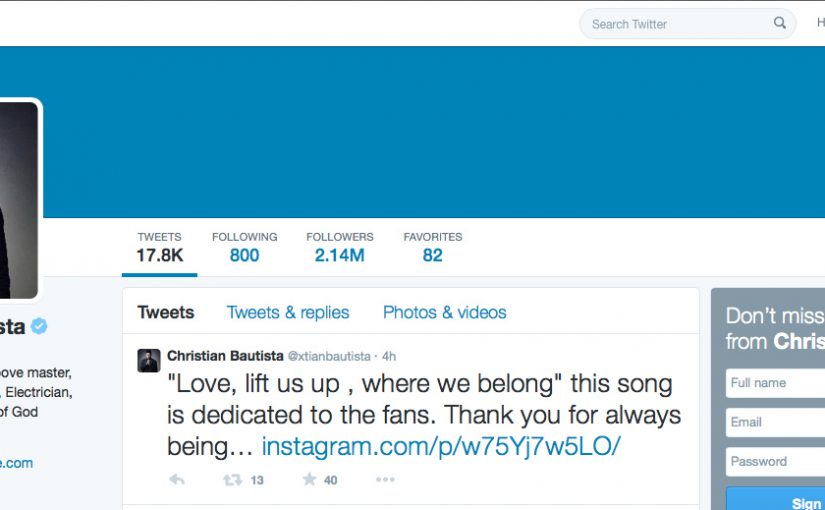Select the Tweets timeline tab
The height and width of the screenshot is (510, 825).
[166, 312]
